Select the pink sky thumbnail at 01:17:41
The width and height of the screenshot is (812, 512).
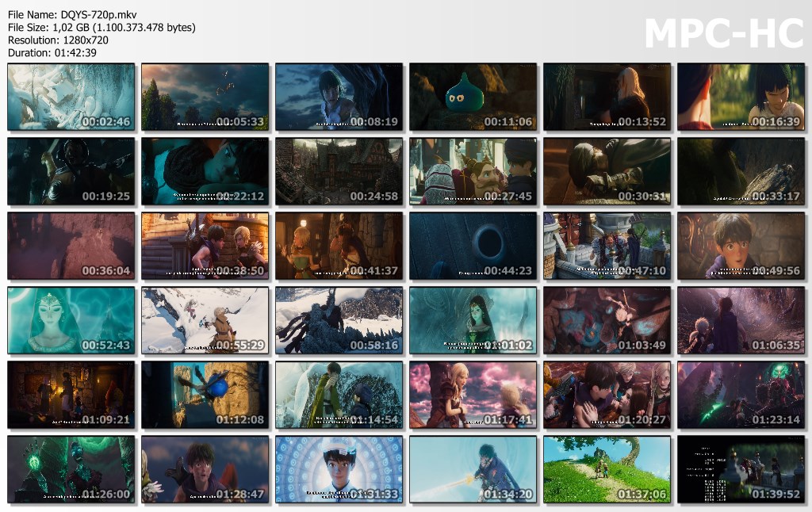coord(473,395)
